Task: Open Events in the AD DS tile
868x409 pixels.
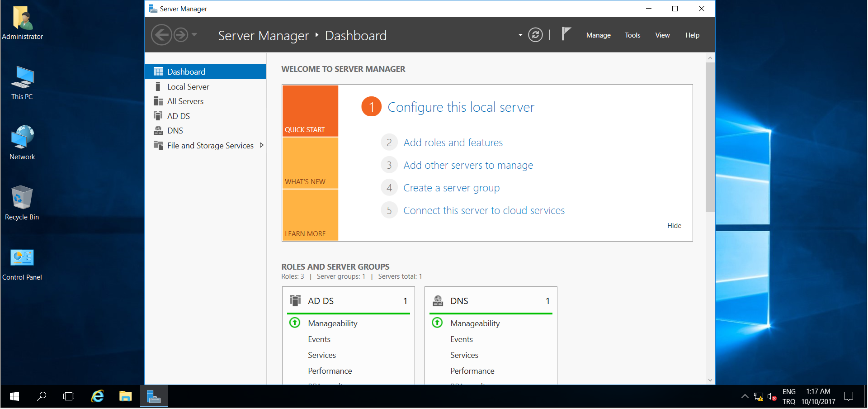Action: coord(319,339)
